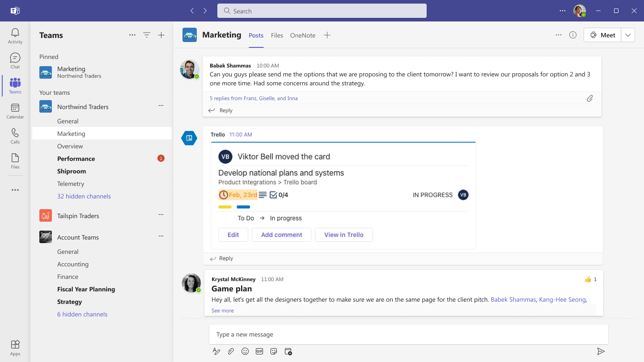The width and height of the screenshot is (644, 362).
Task: Click the Kang-Hee Seong mention link
Action: tap(563, 299)
